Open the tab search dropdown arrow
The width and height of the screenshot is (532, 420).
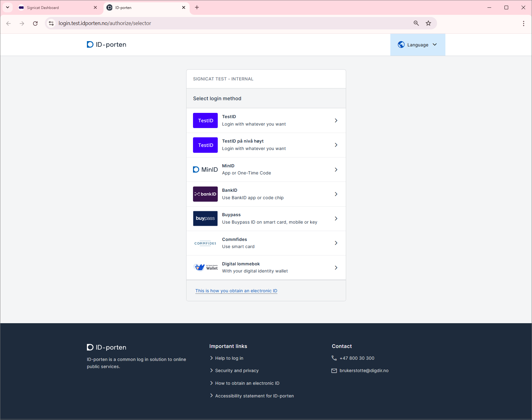(x=7, y=7)
